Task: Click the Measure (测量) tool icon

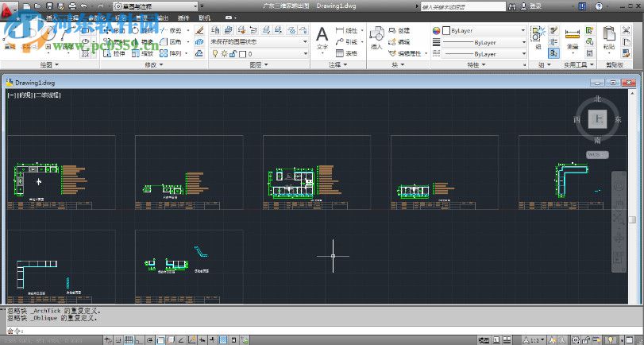Action: click(x=573, y=33)
